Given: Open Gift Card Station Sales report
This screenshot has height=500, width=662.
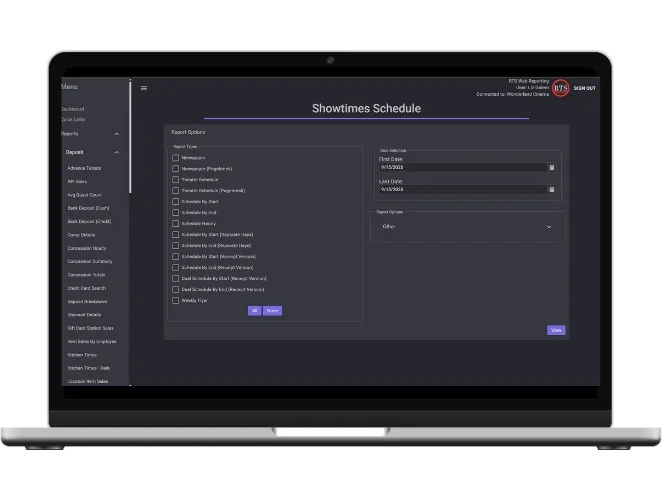Looking at the screenshot, I should 90,328.
